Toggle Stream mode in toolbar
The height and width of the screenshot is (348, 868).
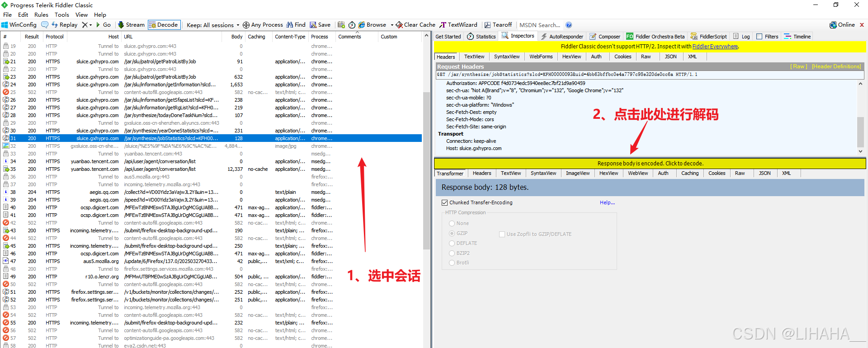tap(131, 25)
